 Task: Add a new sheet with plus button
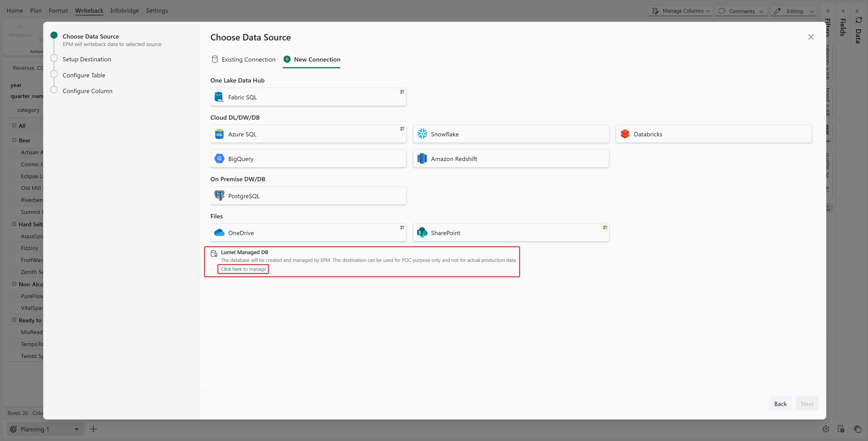(93, 429)
